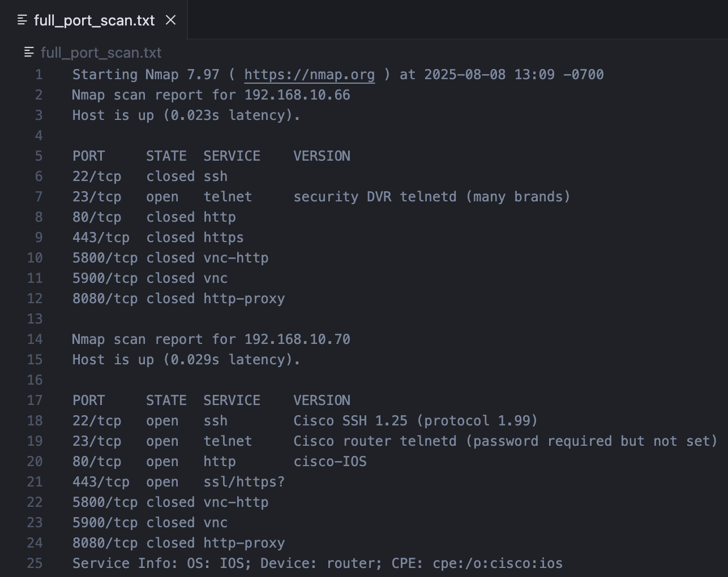Click the 'ssl/https?' service entry
Screen dimensions: 728x577
tap(244, 482)
